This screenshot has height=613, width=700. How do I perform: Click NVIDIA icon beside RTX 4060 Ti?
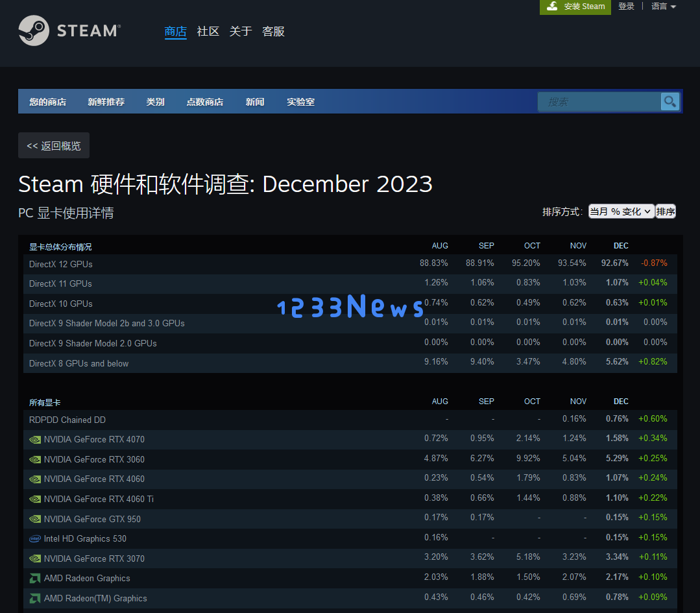pos(35,499)
